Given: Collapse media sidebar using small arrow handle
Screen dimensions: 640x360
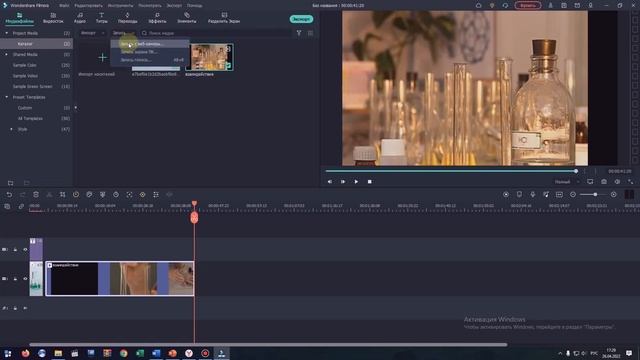Looking at the screenshot, I should (x=76, y=108).
